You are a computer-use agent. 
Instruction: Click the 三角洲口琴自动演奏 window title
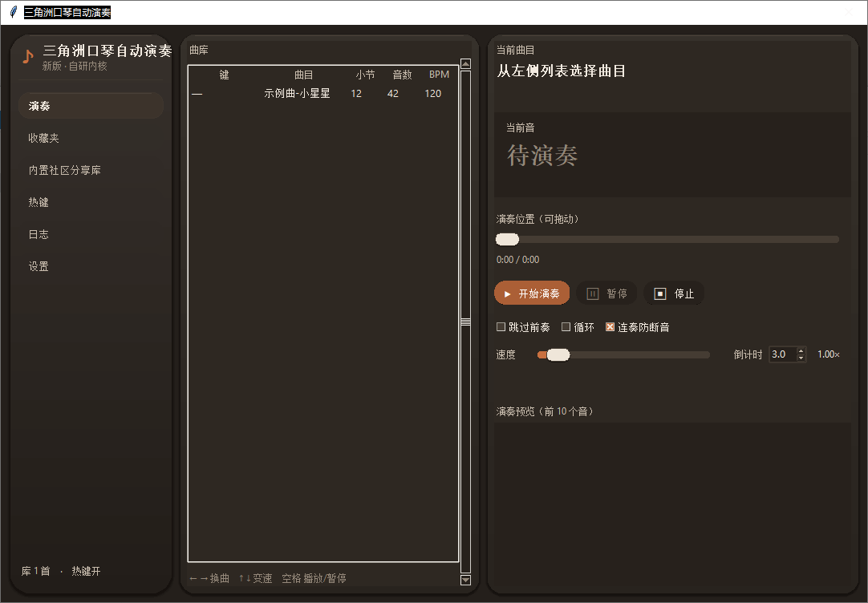point(67,12)
